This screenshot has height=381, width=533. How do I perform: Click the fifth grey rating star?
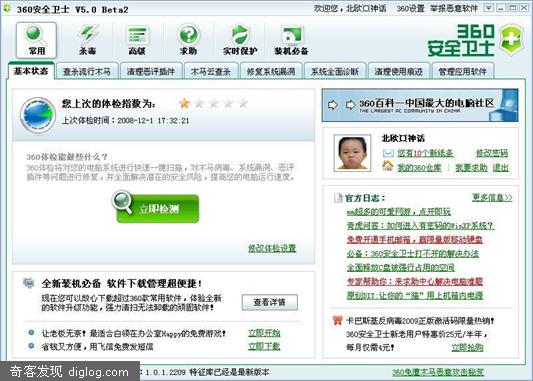pos(243,103)
